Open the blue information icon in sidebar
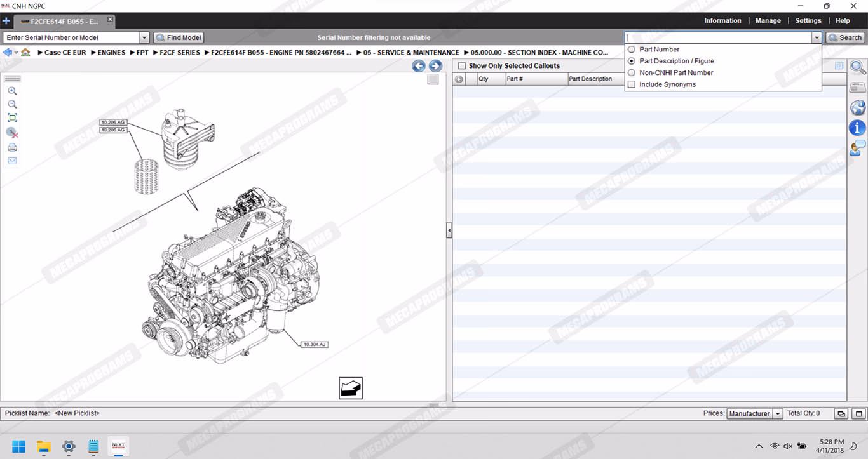This screenshot has height=459, width=868. [x=857, y=128]
